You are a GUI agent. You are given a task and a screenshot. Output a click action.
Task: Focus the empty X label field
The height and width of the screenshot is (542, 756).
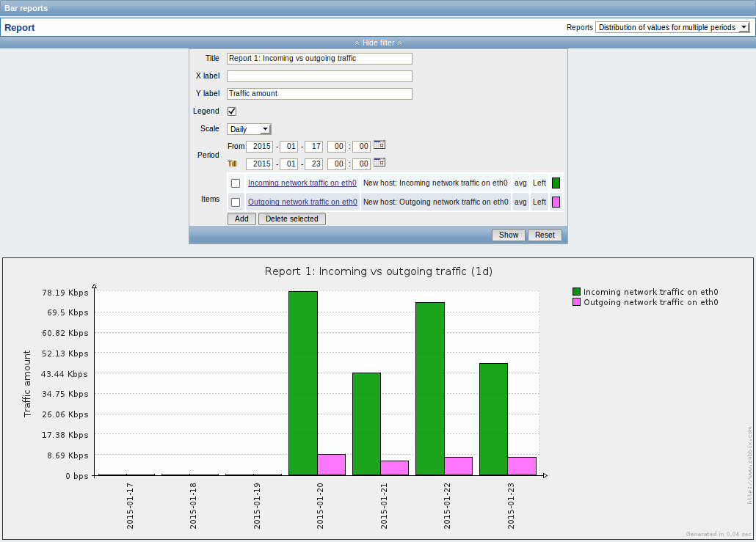click(x=320, y=76)
